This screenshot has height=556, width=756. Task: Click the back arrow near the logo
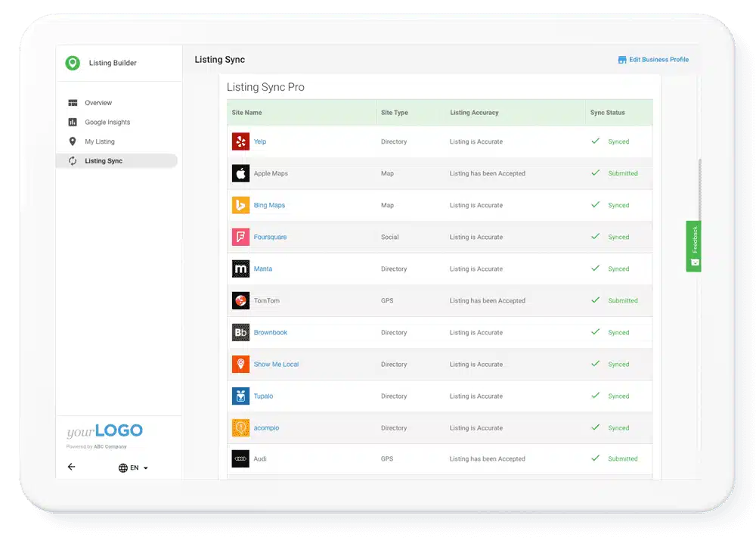[72, 467]
